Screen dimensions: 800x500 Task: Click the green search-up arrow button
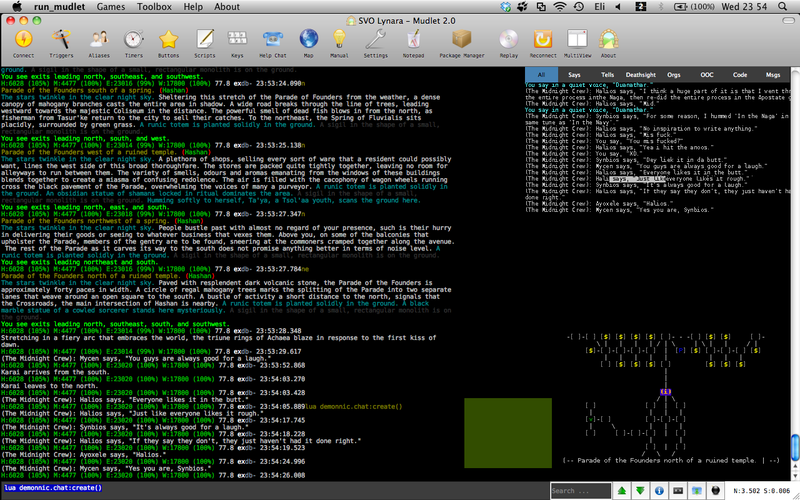coord(622,491)
